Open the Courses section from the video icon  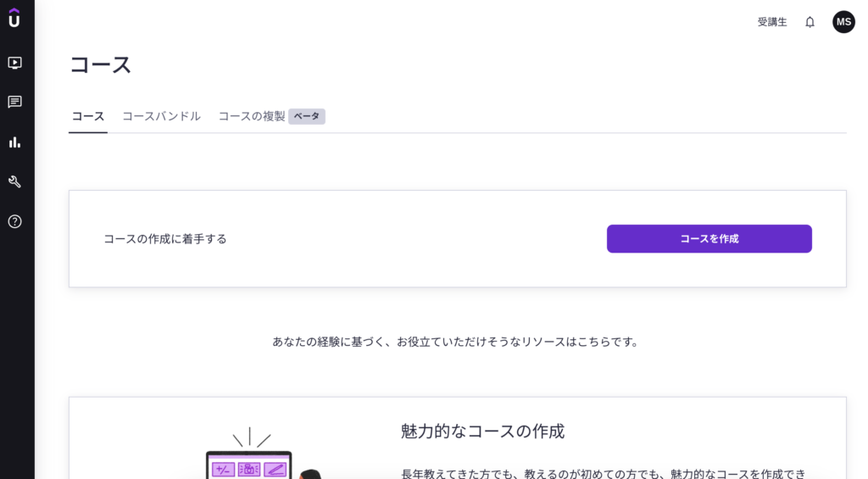point(14,63)
